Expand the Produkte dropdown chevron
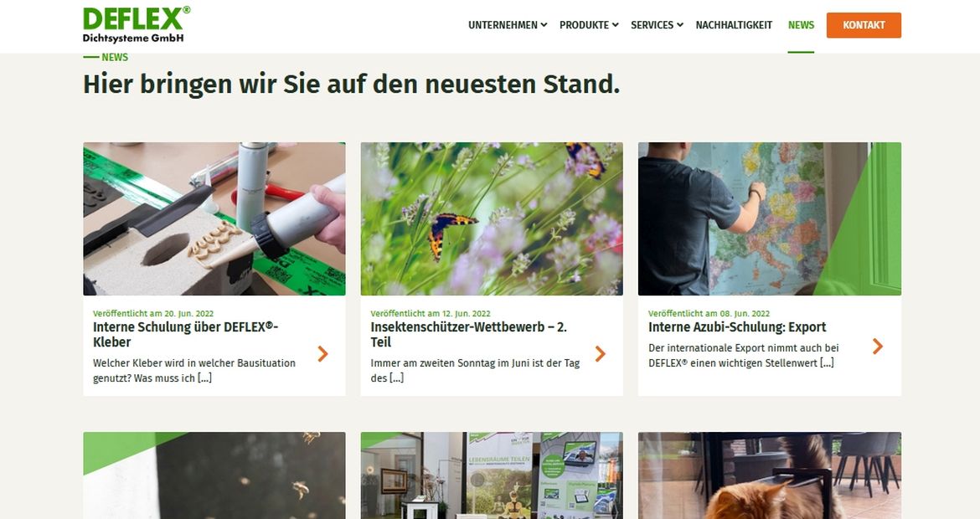The height and width of the screenshot is (519, 980). pos(615,25)
